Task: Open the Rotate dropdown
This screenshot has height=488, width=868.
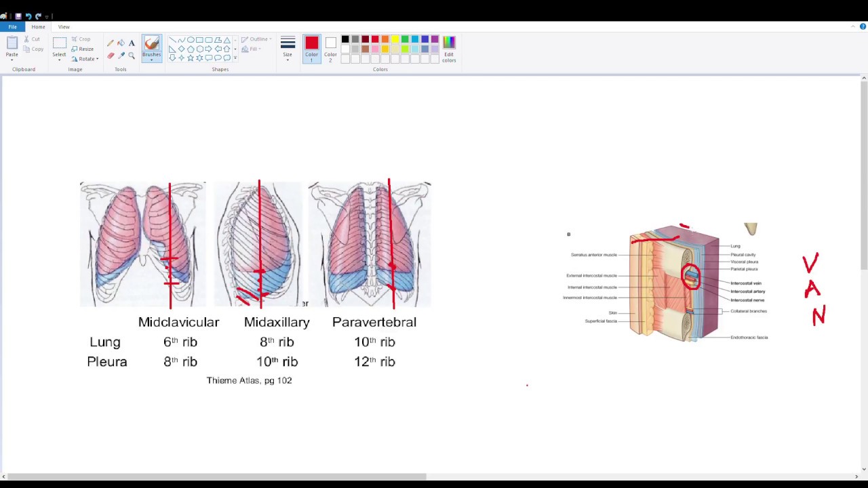Action: (x=85, y=59)
